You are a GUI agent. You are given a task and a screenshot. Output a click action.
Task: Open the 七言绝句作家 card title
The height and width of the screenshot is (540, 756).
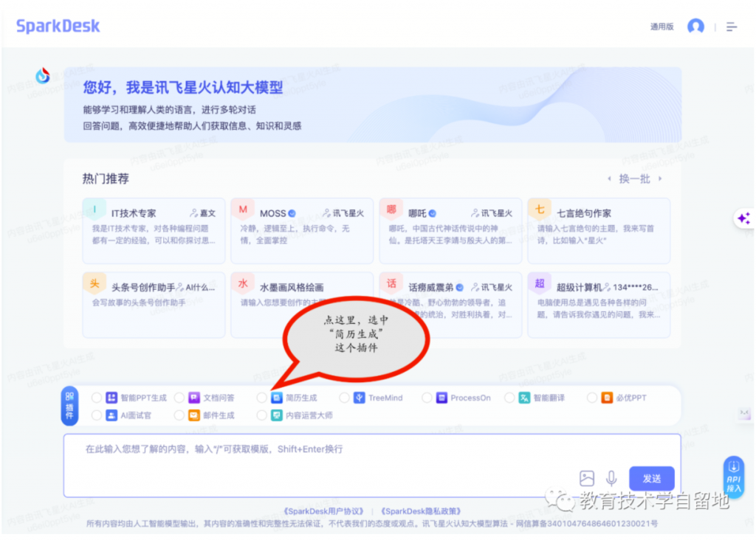[584, 213]
